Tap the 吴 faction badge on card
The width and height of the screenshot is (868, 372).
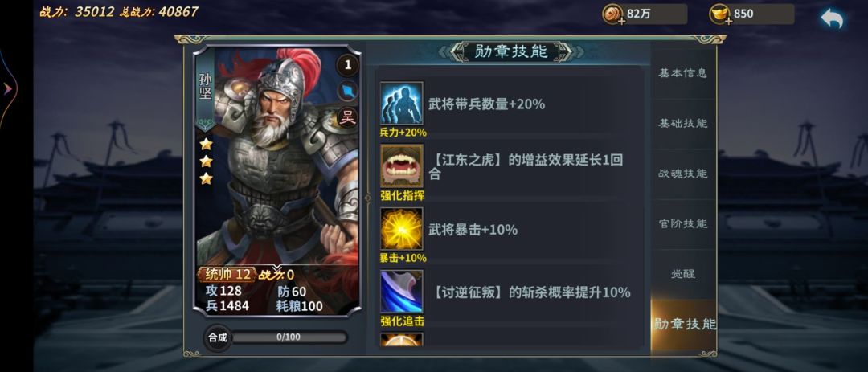(x=348, y=117)
